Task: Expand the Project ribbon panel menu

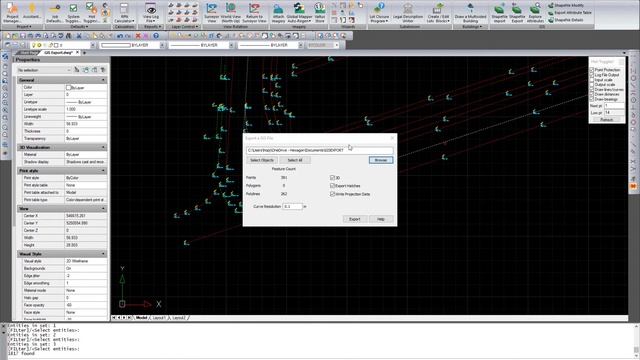Action: [23, 27]
